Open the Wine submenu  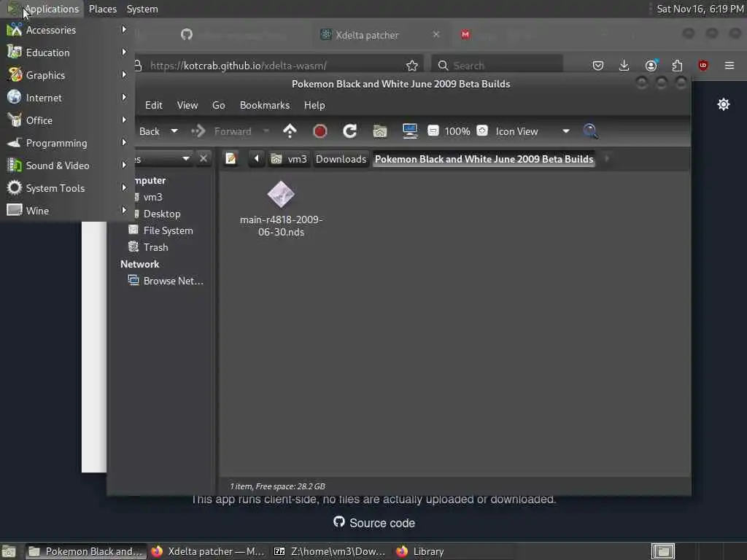(x=67, y=211)
